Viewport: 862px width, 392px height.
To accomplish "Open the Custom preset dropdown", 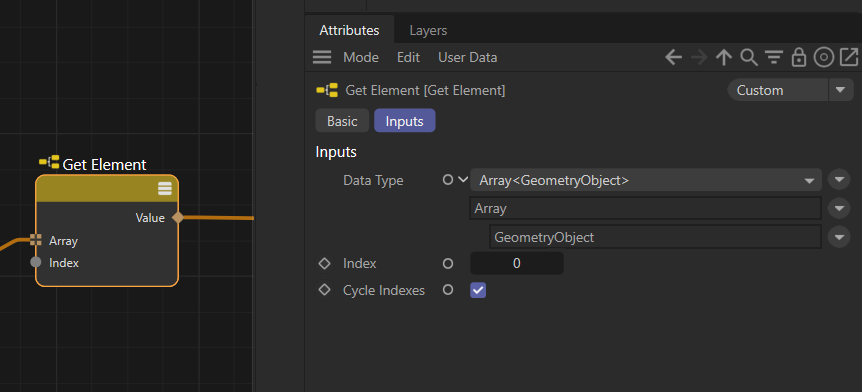I will tap(777, 90).
